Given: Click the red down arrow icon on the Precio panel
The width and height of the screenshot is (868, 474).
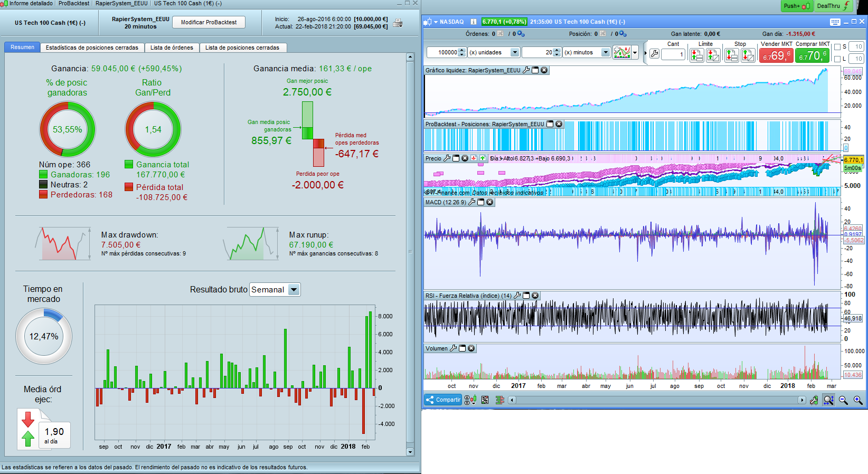Looking at the screenshot, I should 474,158.
